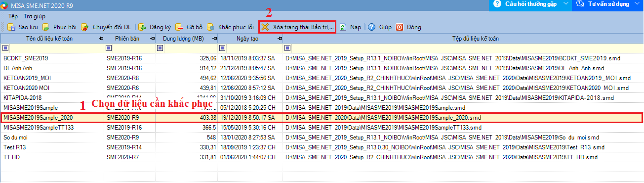
Task: Select the KITAPIDA-2018 database row
Action: [322, 97]
